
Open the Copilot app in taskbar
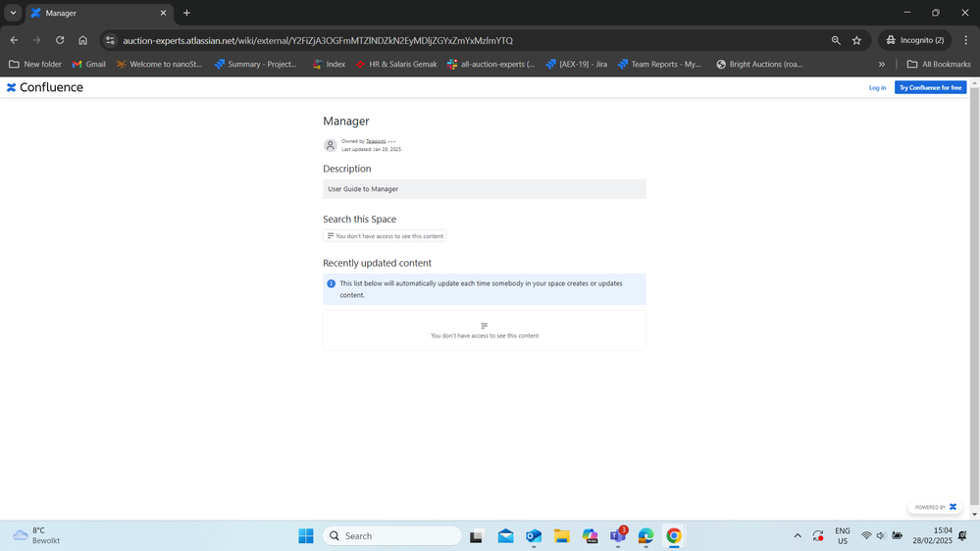[590, 535]
